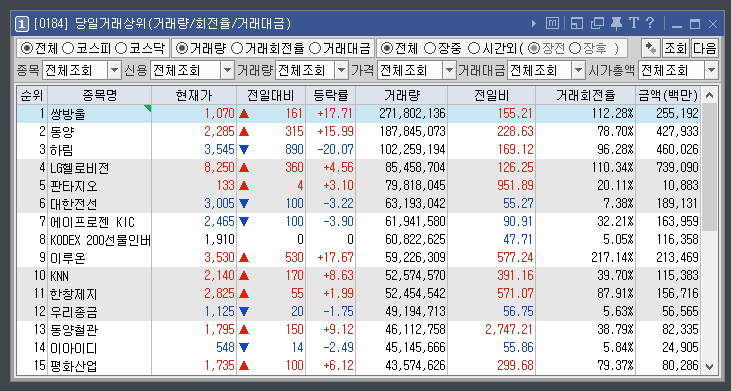Screen dimensions: 731x391
Task: Click the small right-pointing triangle in title bar
Action: pyautogui.click(x=534, y=23)
